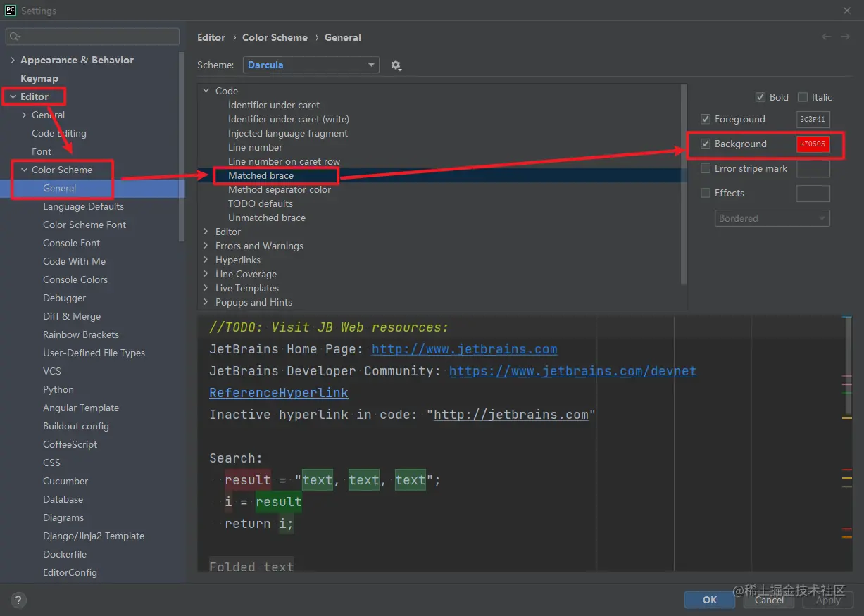
Task: Click in the settings search field
Action: (92, 37)
